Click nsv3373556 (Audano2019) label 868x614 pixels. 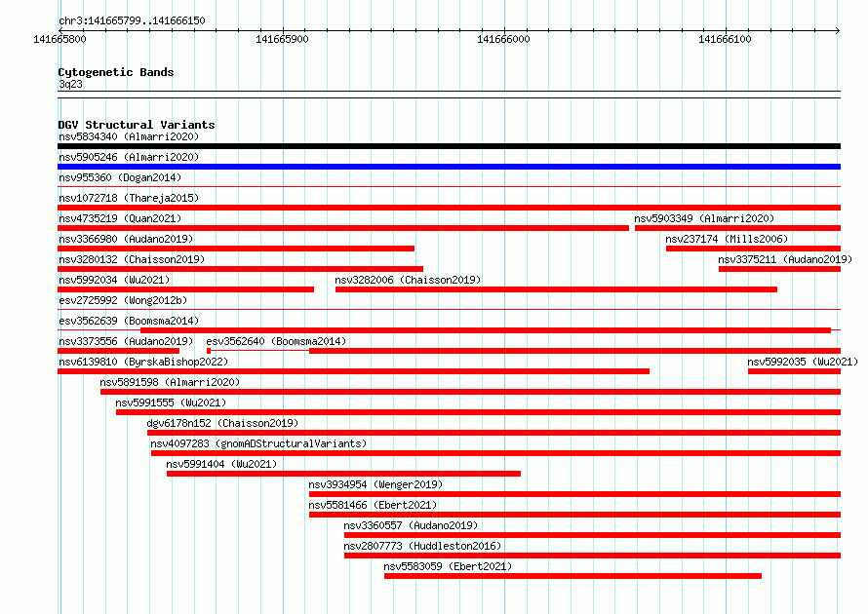pos(126,341)
